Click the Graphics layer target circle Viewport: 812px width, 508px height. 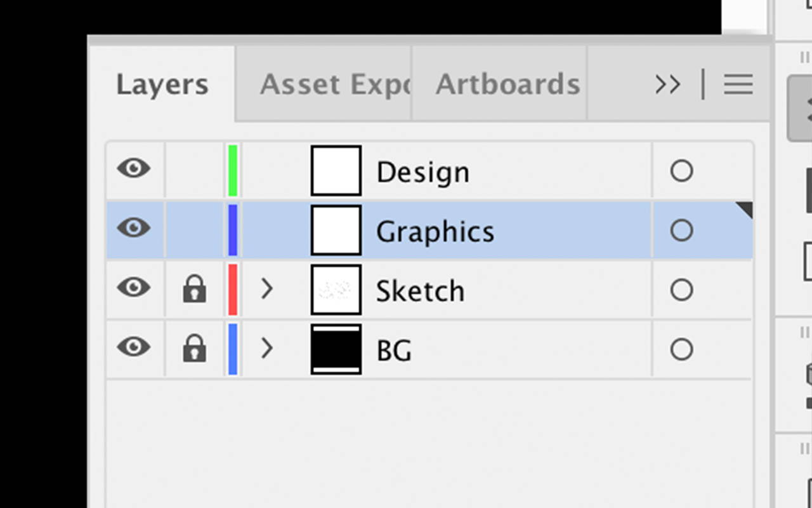tap(681, 231)
